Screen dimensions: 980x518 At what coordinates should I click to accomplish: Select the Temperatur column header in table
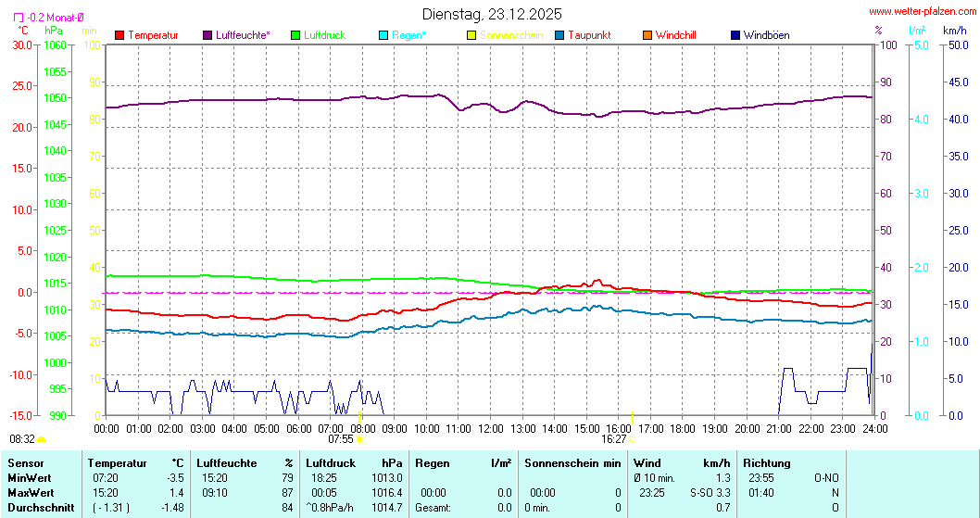118,462
